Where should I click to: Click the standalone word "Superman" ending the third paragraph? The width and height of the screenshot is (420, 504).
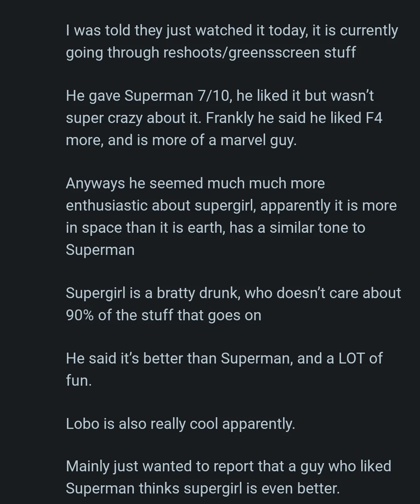coord(100,250)
